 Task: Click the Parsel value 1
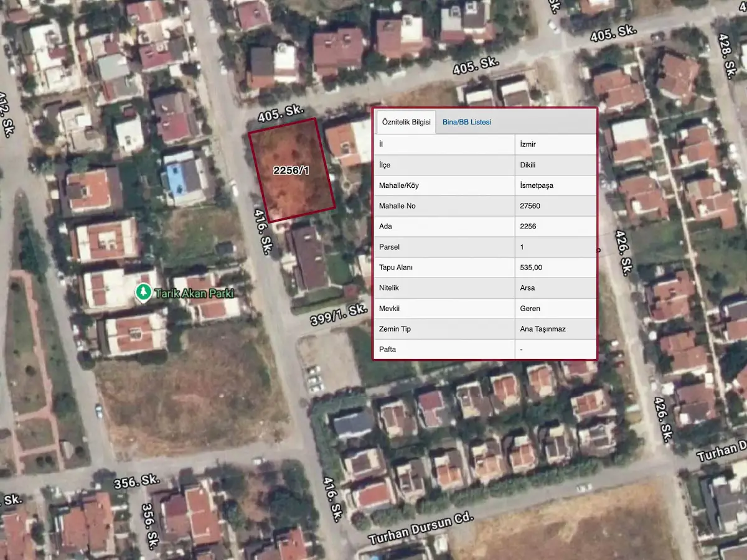(x=522, y=247)
